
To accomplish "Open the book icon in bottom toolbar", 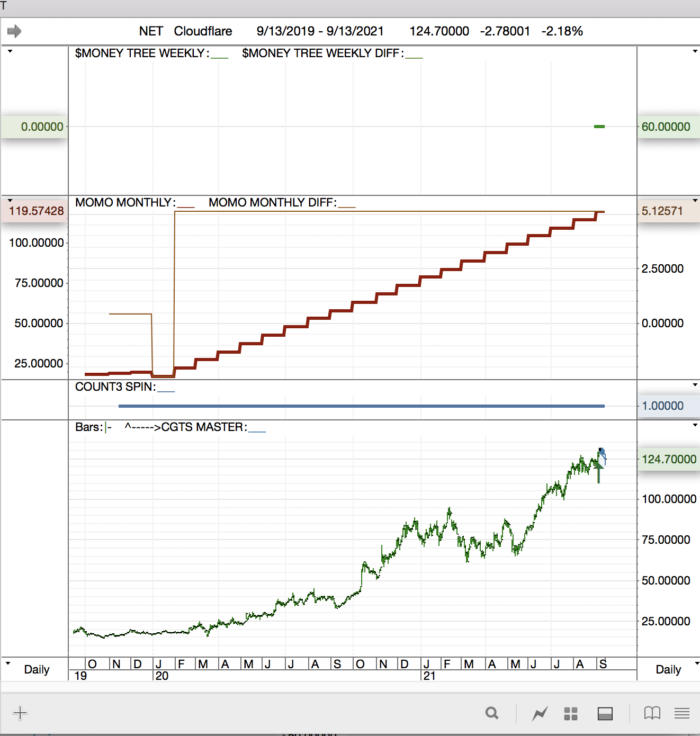I will tap(652, 714).
